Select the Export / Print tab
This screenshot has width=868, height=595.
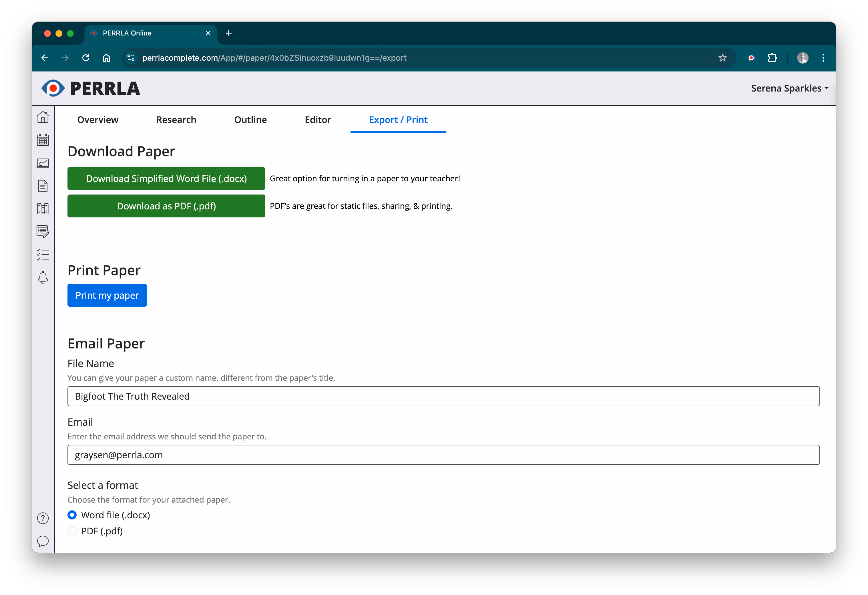pyautogui.click(x=398, y=120)
